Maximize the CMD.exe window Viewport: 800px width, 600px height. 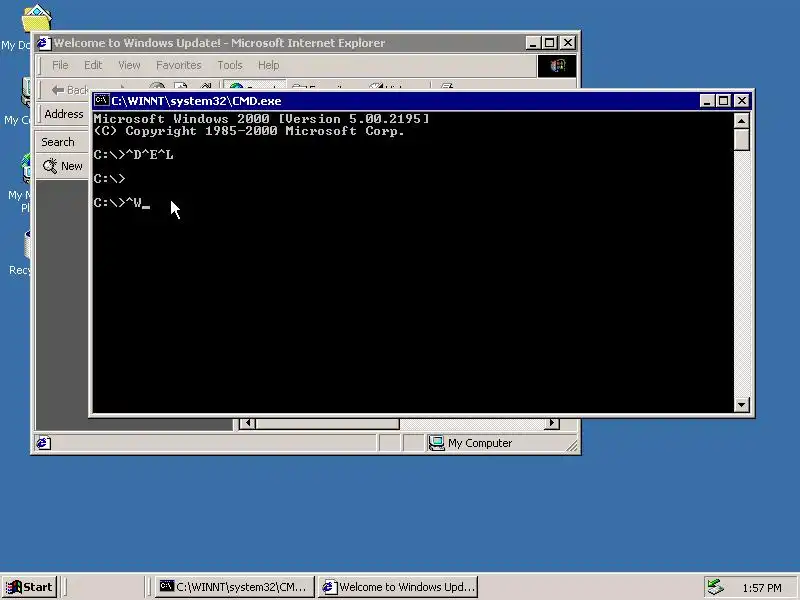pyautogui.click(x=723, y=101)
